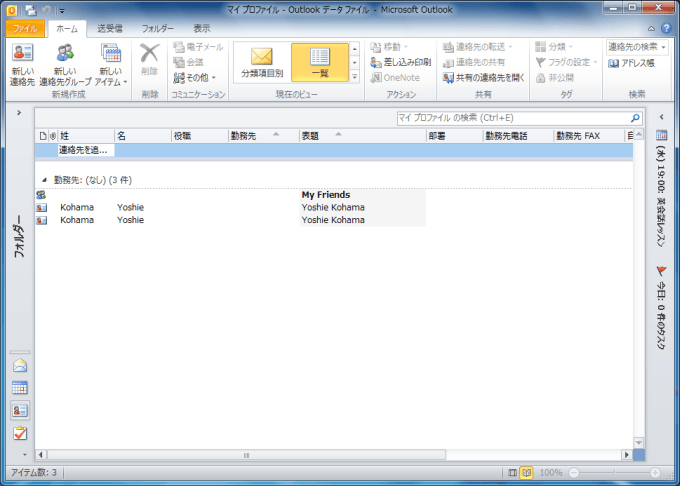Image resolution: width=680 pixels, height=486 pixels.
Task: Open the 移動 (Move) dropdown
Action: click(x=389, y=46)
